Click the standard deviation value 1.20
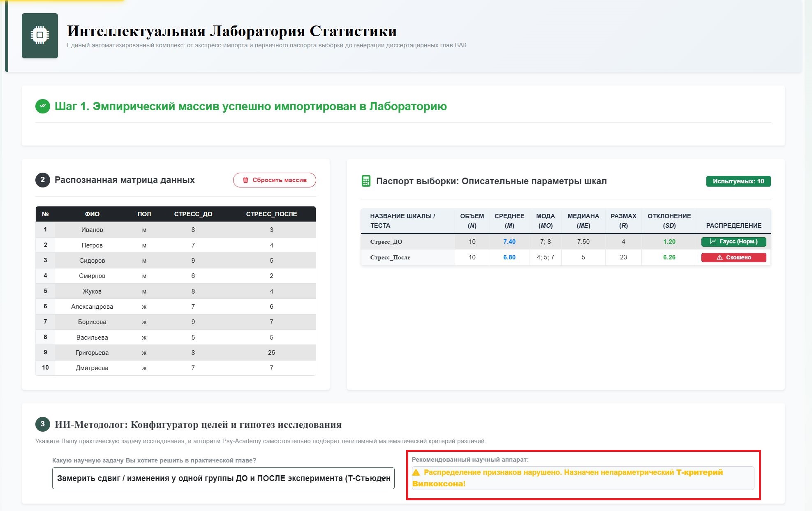Image resolution: width=812 pixels, height=511 pixels. pyautogui.click(x=669, y=242)
